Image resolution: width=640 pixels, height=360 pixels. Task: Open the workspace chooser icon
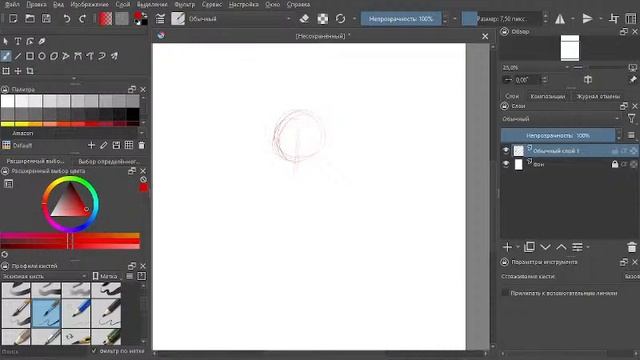tap(631, 18)
